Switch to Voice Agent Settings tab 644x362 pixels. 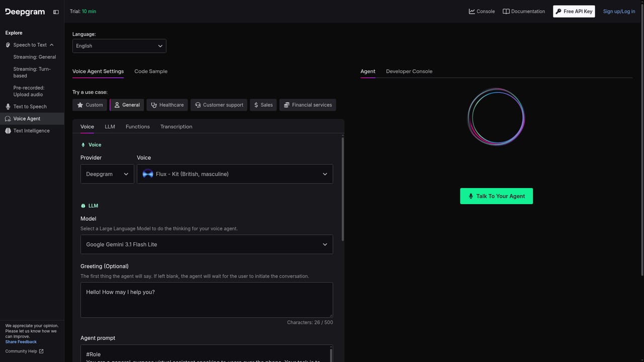98,71
